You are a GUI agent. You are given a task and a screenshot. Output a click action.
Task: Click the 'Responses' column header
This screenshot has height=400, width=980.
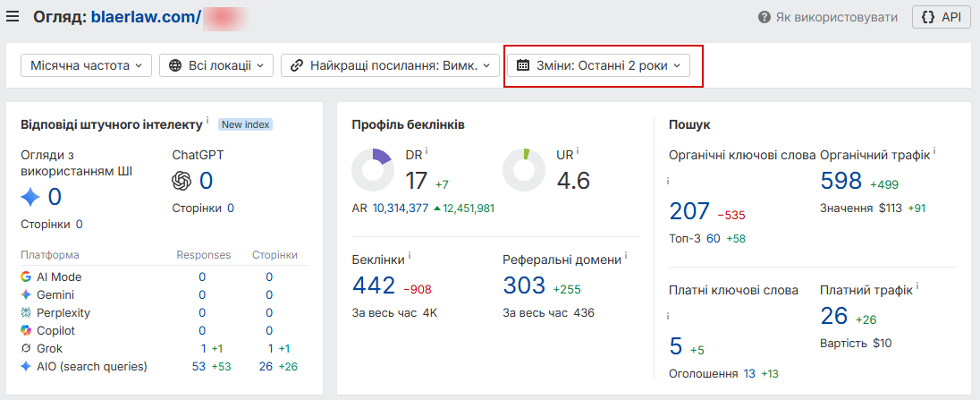pyautogui.click(x=203, y=255)
